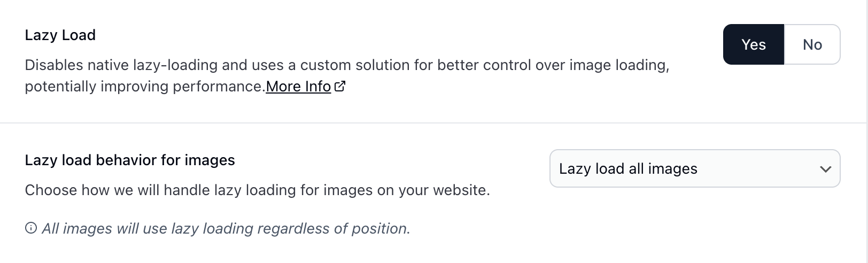The width and height of the screenshot is (868, 263).
Task: Click the Lazy load behavior for images label
Action: coord(130,160)
